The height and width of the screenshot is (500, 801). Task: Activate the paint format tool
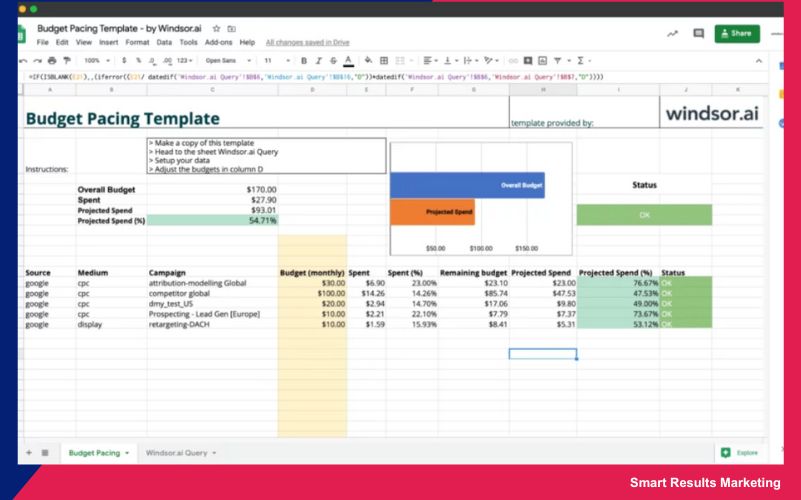click(x=66, y=61)
